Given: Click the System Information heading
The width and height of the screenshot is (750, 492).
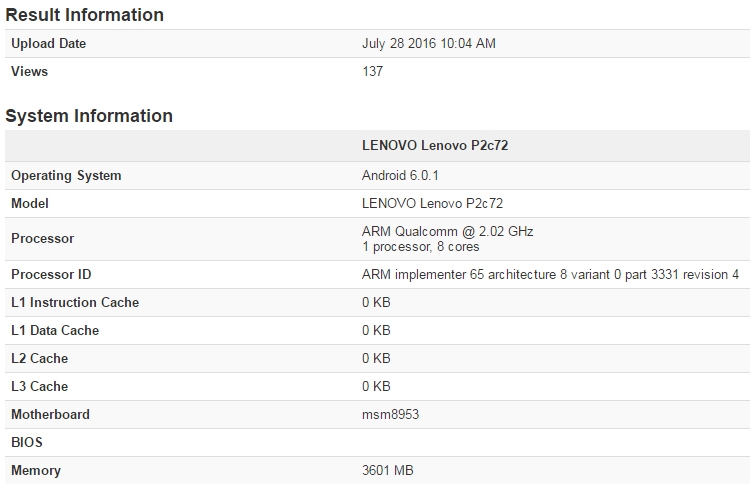Looking at the screenshot, I should pyautogui.click(x=89, y=116).
